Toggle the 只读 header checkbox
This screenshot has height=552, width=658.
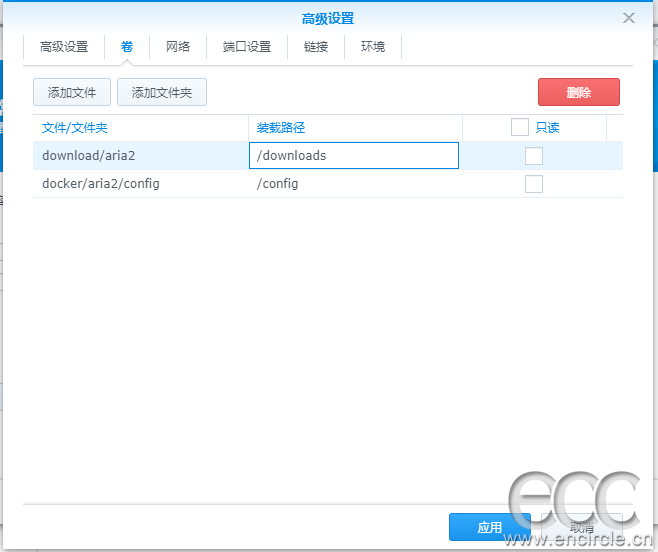[x=519, y=127]
